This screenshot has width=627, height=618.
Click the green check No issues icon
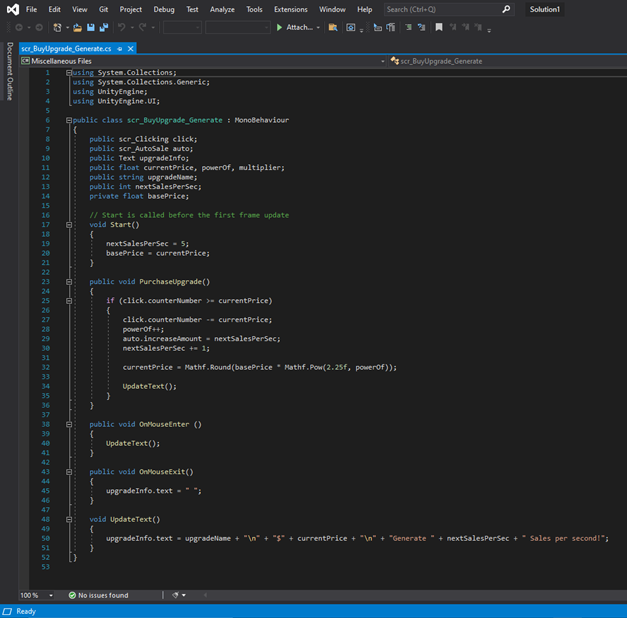tap(72, 595)
